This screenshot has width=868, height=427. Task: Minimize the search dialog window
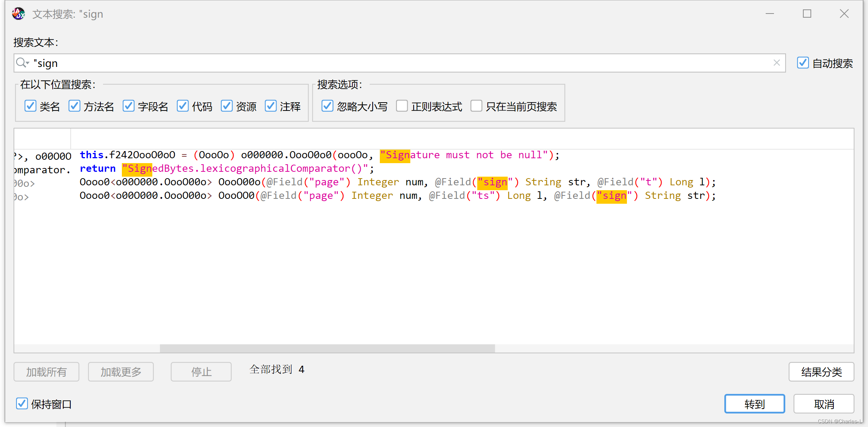770,14
